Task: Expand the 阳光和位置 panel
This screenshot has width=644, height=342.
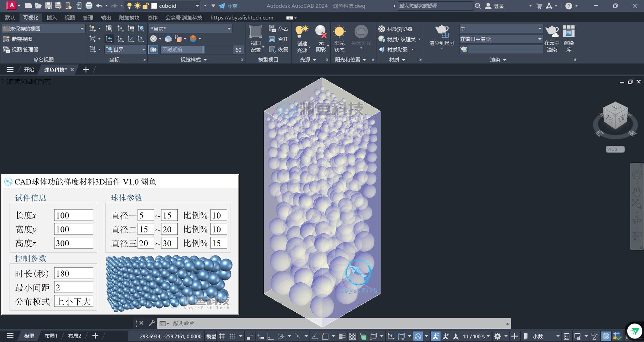Action: [x=350, y=60]
